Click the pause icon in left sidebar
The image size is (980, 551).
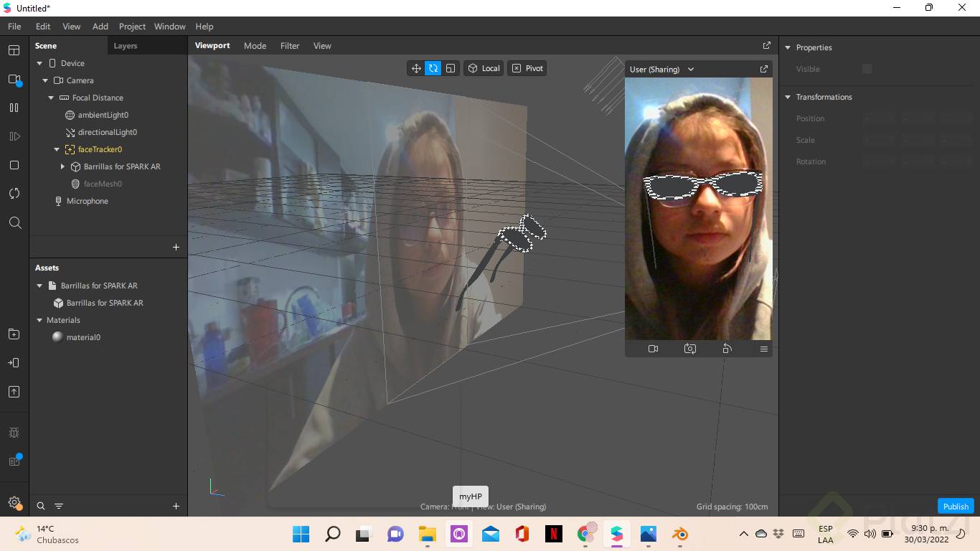click(14, 108)
